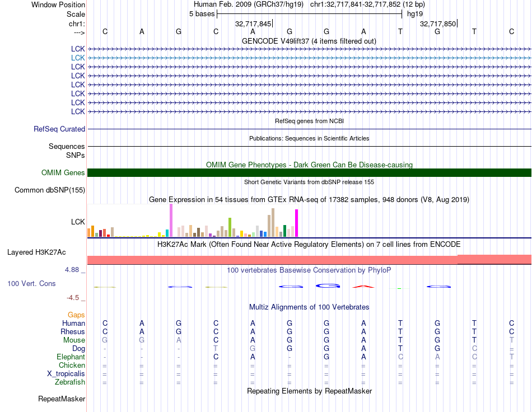Select the Zebrafish alignment row label
This screenshot has height=412, width=532.
point(70,382)
